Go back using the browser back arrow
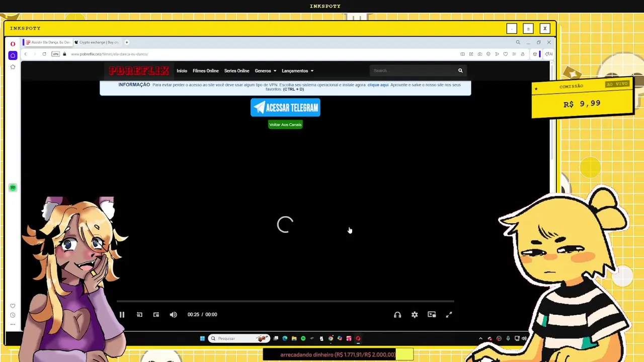Viewport: 644px width, 362px height. (25, 54)
